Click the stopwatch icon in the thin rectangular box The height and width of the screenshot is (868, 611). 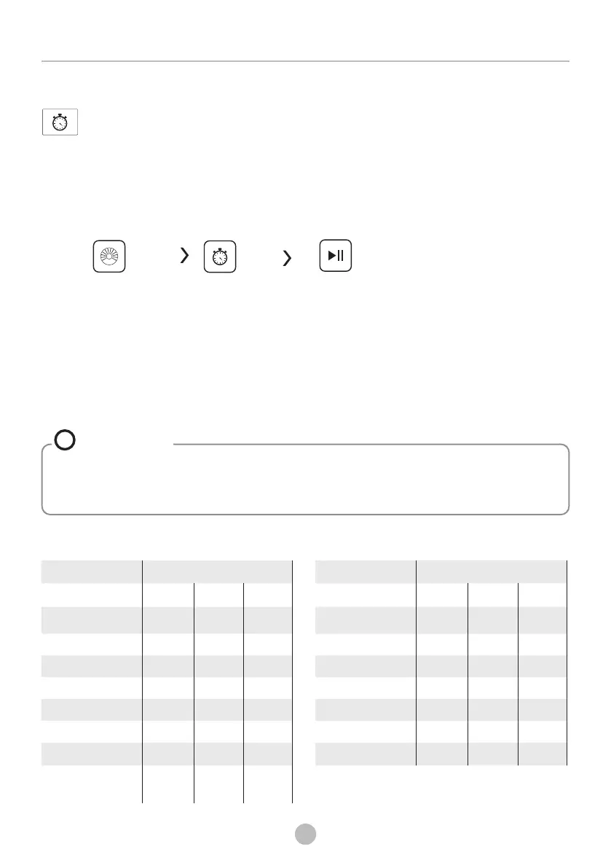(60, 122)
